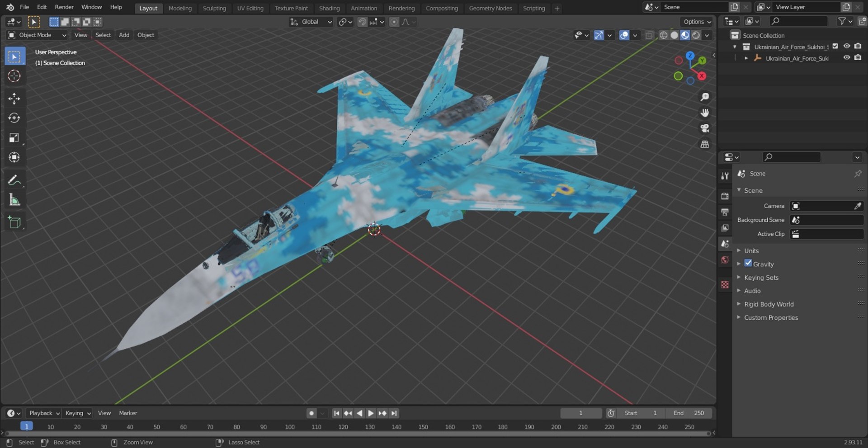
Task: Open Texture properties tab
Action: (x=725, y=284)
